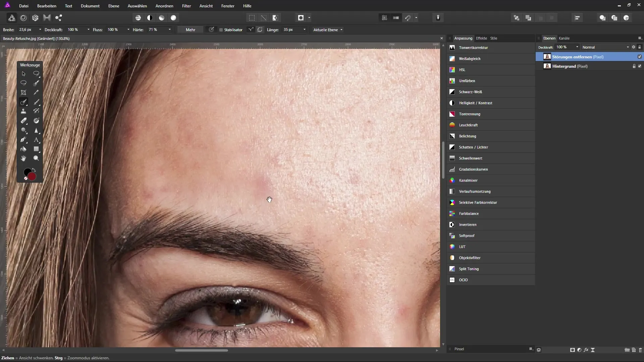Toggle window stabilizer mode button
This screenshot has height=362, width=644.
click(x=260, y=29)
